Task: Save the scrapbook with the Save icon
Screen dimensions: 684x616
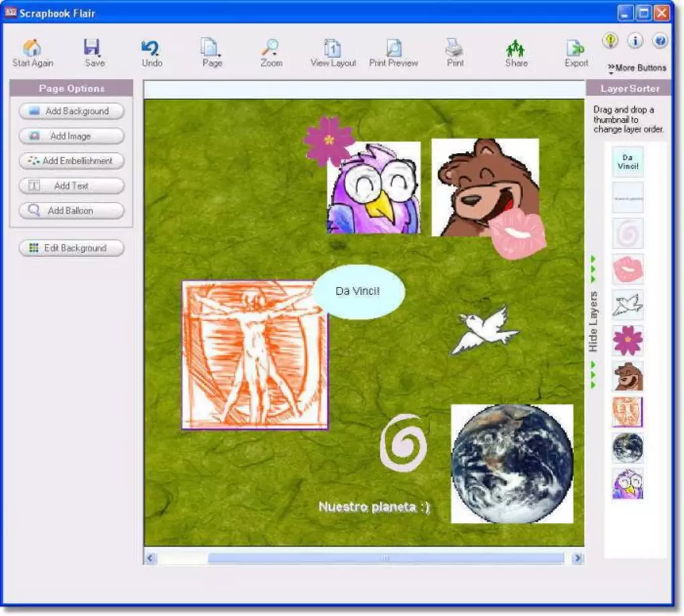Action: point(92,48)
